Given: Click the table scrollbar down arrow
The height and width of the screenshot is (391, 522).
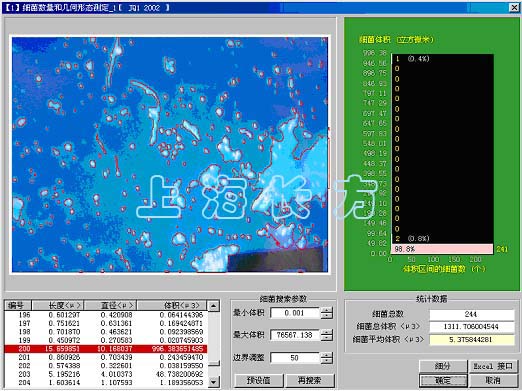Looking at the screenshot, I should click(213, 381).
